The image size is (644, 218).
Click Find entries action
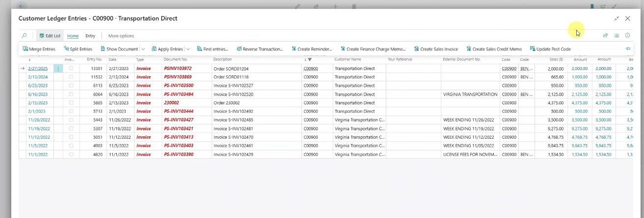[x=213, y=49]
